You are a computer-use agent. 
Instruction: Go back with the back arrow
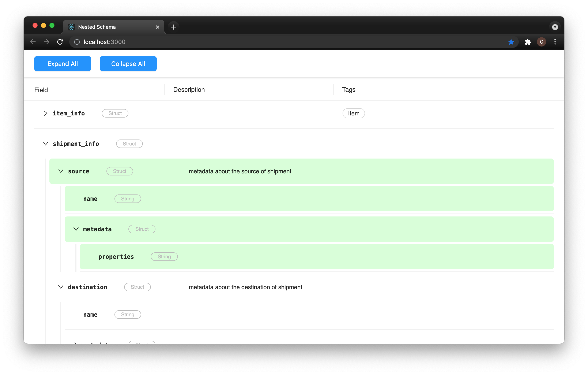(x=33, y=42)
